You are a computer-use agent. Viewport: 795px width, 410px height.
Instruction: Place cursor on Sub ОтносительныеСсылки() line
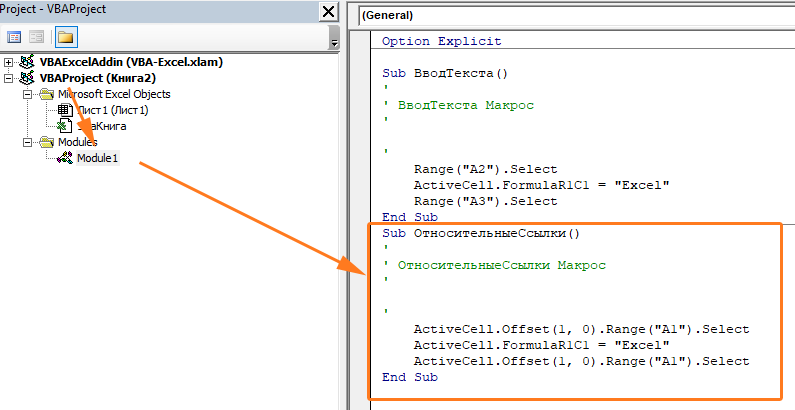(481, 233)
